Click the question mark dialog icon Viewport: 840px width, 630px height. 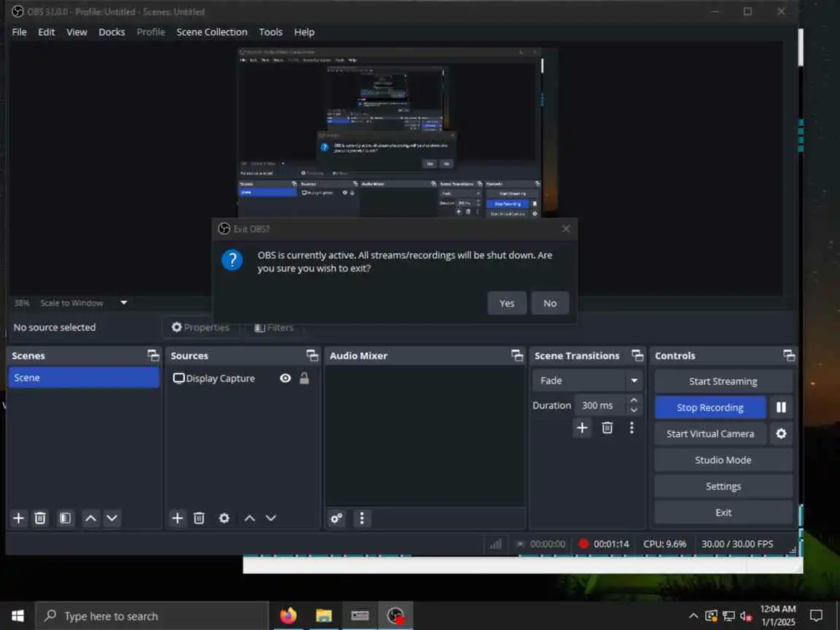(232, 260)
